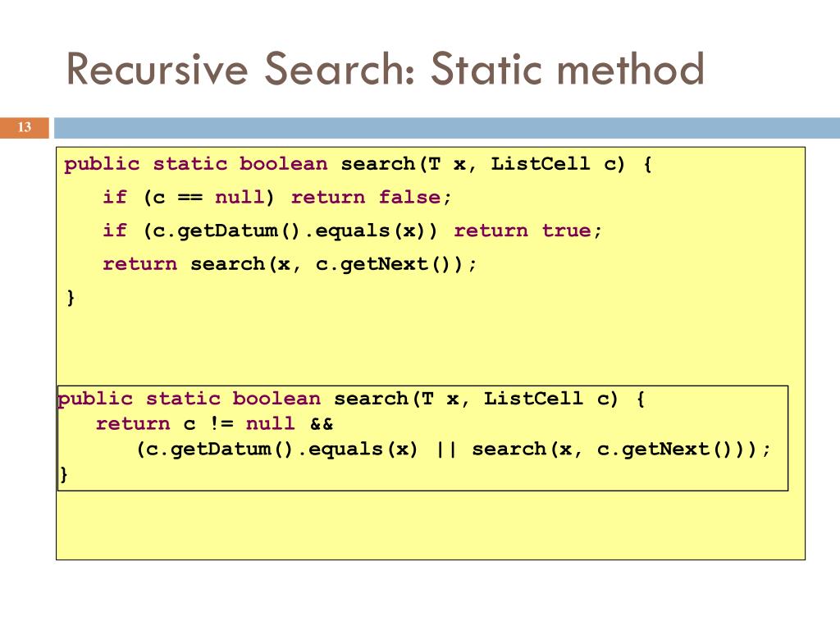Click the closing brace of the boxed method
This screenshot has width=840, height=630.
(x=64, y=474)
